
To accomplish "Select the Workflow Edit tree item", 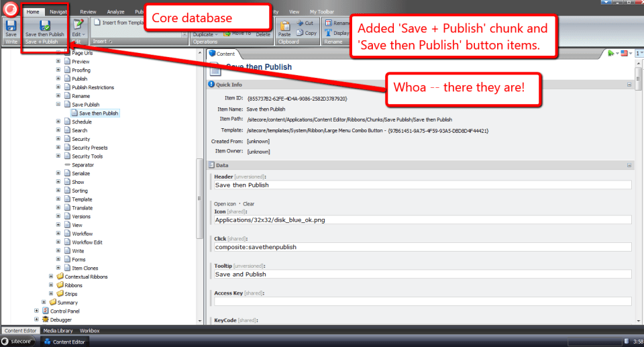I will pyautogui.click(x=87, y=242).
